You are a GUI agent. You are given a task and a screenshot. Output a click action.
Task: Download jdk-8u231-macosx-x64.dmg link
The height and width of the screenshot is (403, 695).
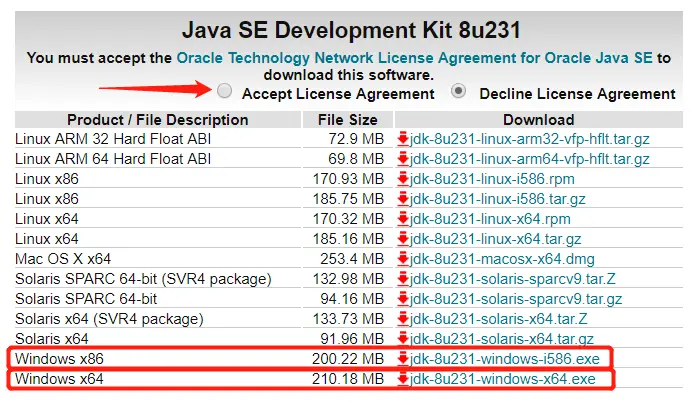pos(502,259)
